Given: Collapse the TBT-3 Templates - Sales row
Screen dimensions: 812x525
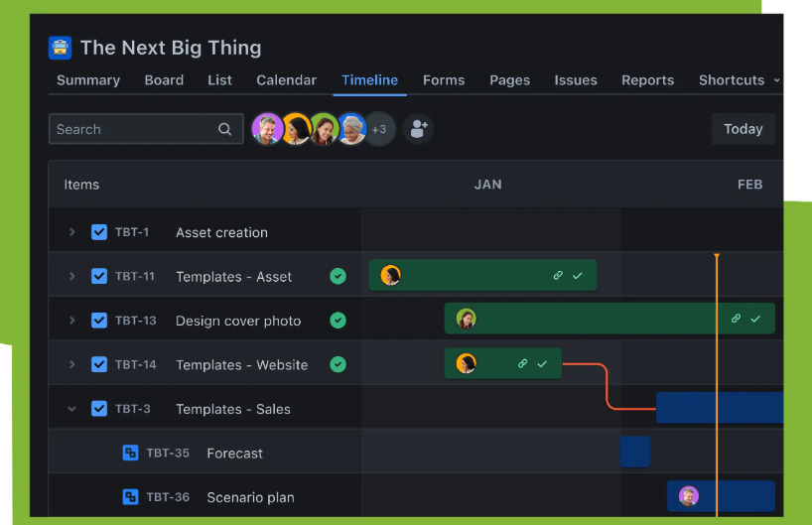Looking at the screenshot, I should click(71, 409).
